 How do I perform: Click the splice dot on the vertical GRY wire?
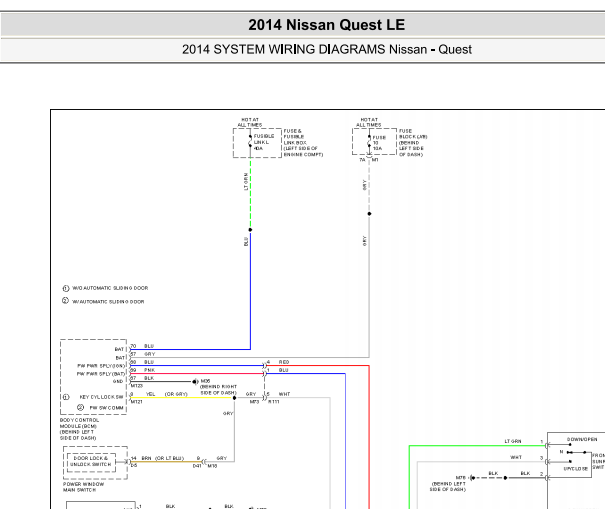(369, 214)
